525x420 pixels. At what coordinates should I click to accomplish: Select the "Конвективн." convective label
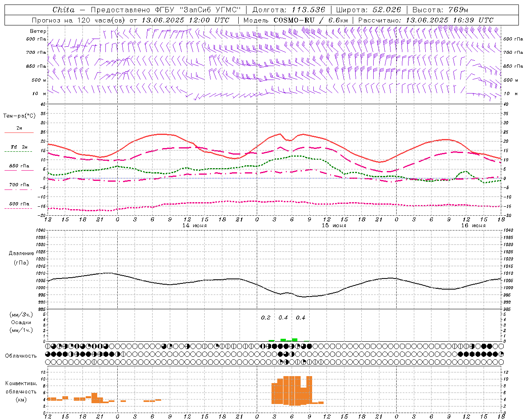(x=21, y=383)
